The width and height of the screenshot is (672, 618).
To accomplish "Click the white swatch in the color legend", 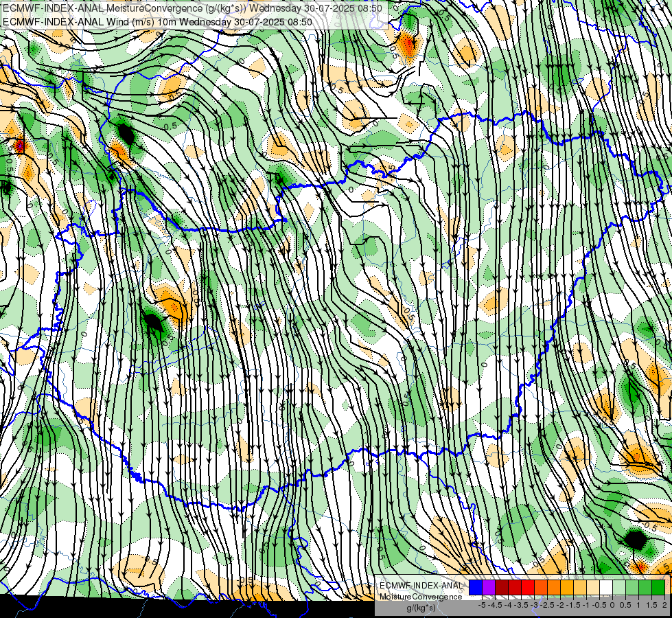I will pos(606,588).
